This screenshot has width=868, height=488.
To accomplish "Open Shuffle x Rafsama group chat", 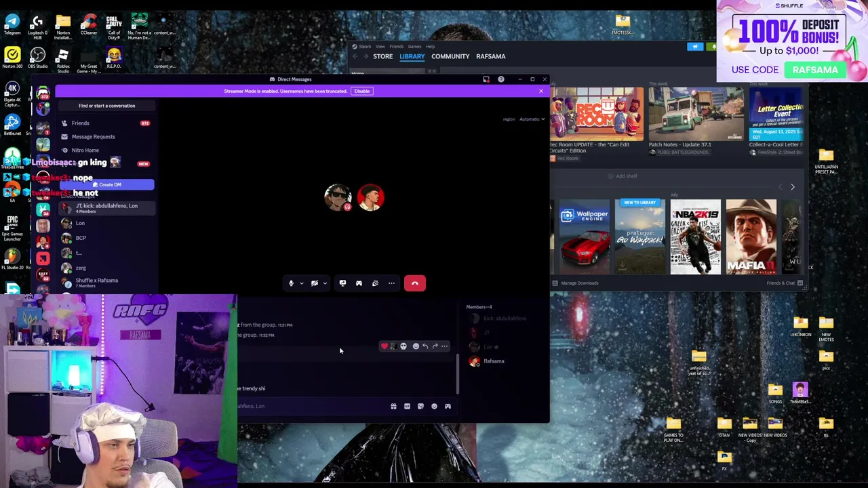I will point(106,283).
